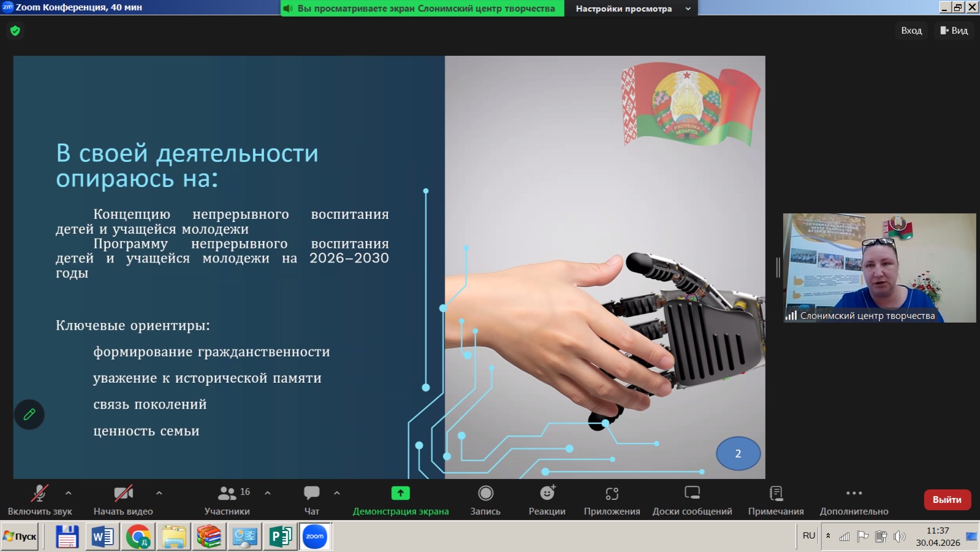Open the Настройки просмотра dropdown
This screenshot has width=980, height=552.
click(632, 9)
